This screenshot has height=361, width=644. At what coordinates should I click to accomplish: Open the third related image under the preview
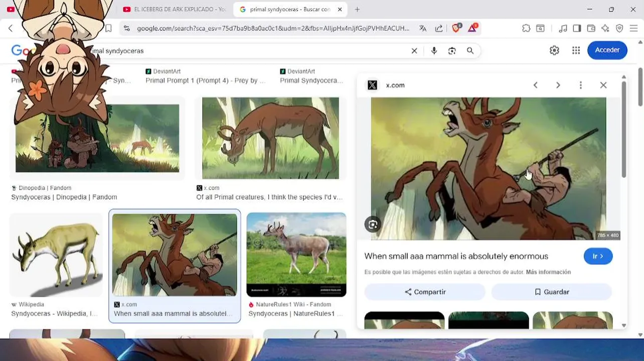tap(572, 320)
